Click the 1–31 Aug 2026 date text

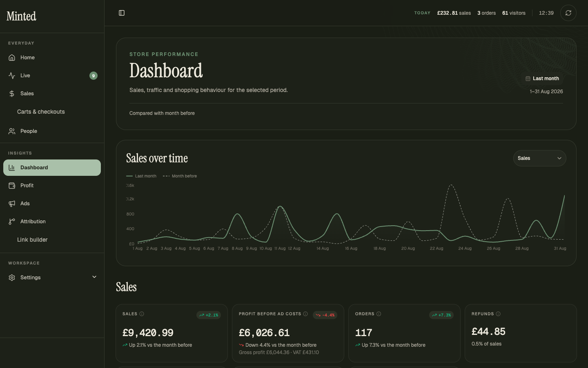click(x=546, y=92)
